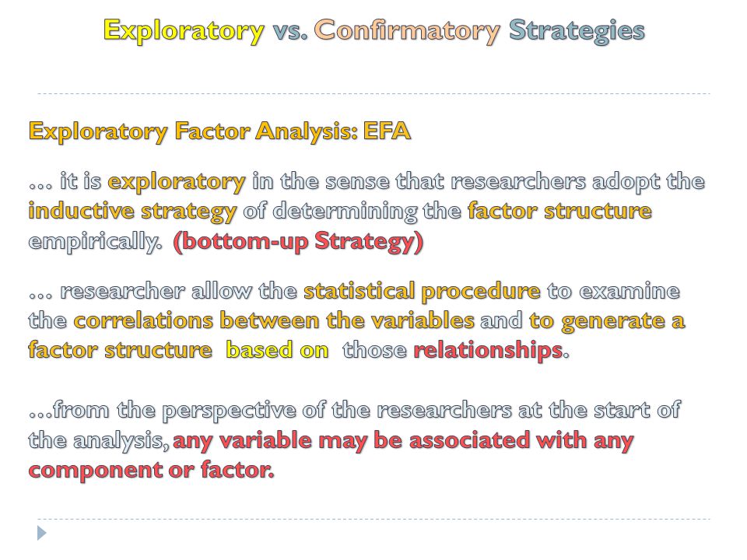
Task: Click the slide title word 'Exploratory'
Action: pyautogui.click(x=184, y=31)
